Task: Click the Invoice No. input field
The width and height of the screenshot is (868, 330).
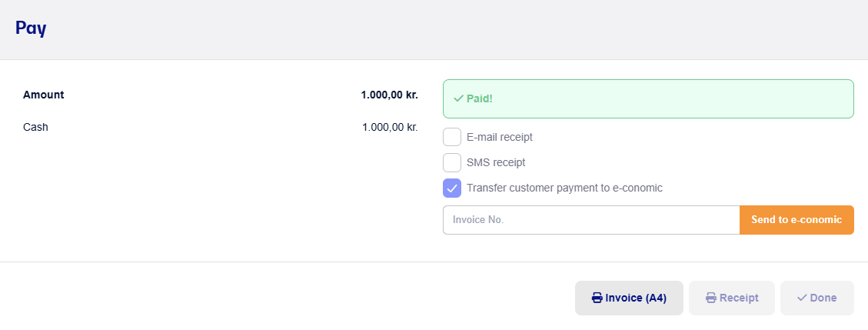Action: coord(591,220)
